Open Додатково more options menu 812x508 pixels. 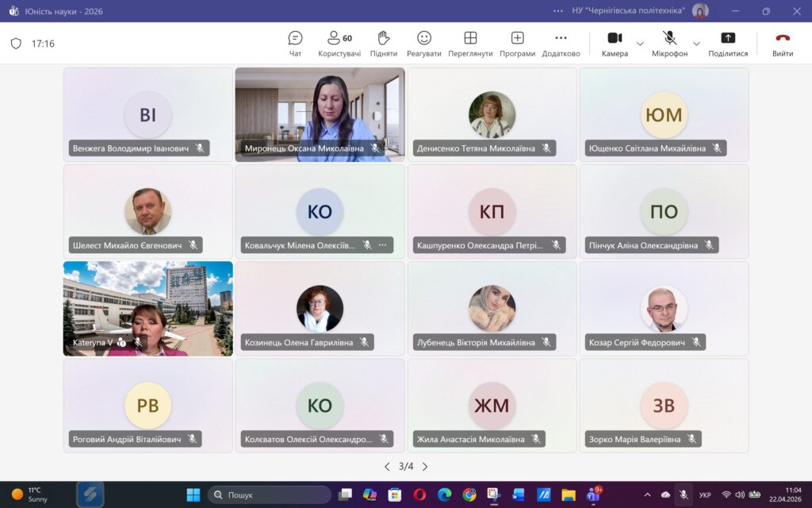point(561,38)
